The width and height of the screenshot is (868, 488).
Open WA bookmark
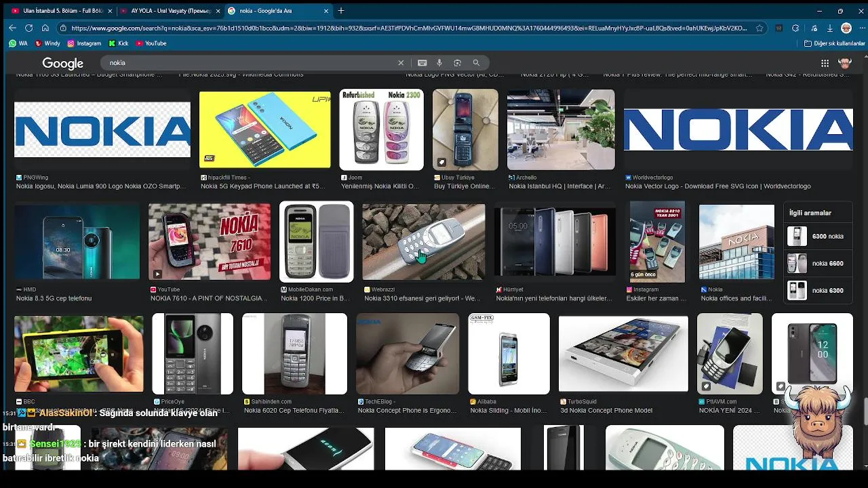[18, 43]
